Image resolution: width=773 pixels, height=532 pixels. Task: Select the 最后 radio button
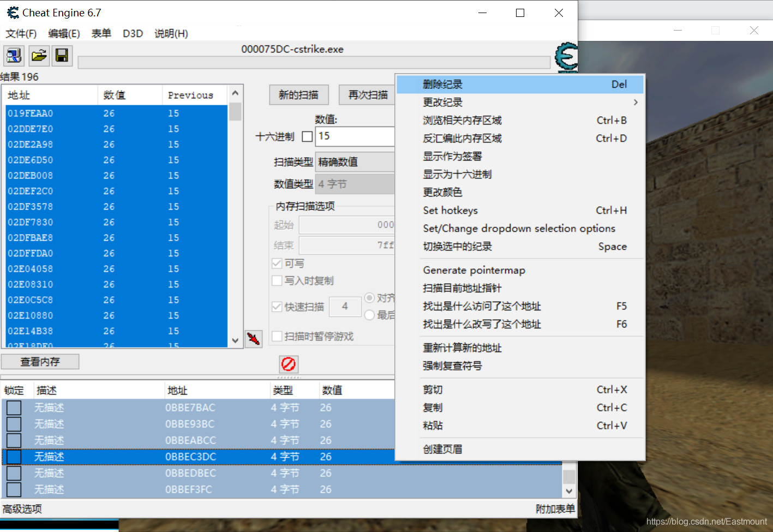(369, 315)
